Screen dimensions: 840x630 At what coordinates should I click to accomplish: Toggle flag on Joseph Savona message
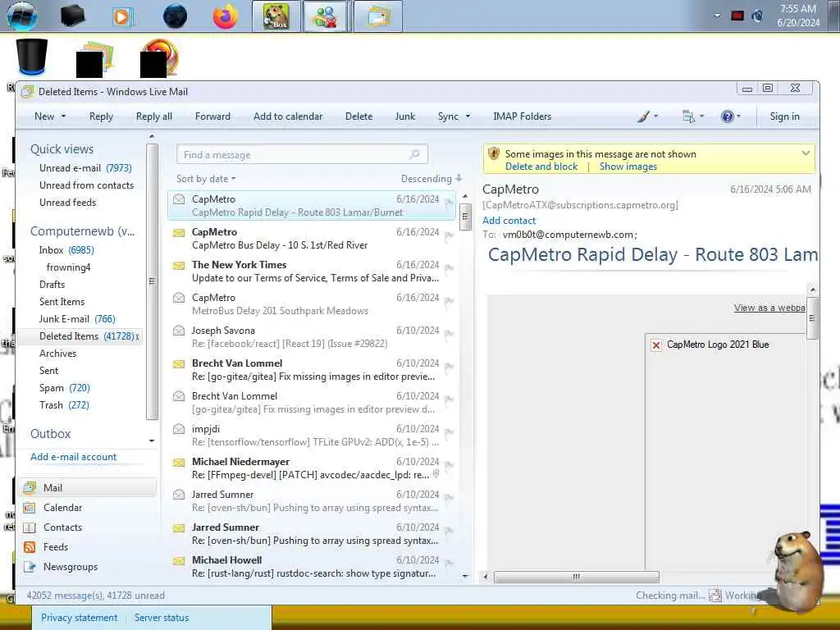pyautogui.click(x=449, y=334)
